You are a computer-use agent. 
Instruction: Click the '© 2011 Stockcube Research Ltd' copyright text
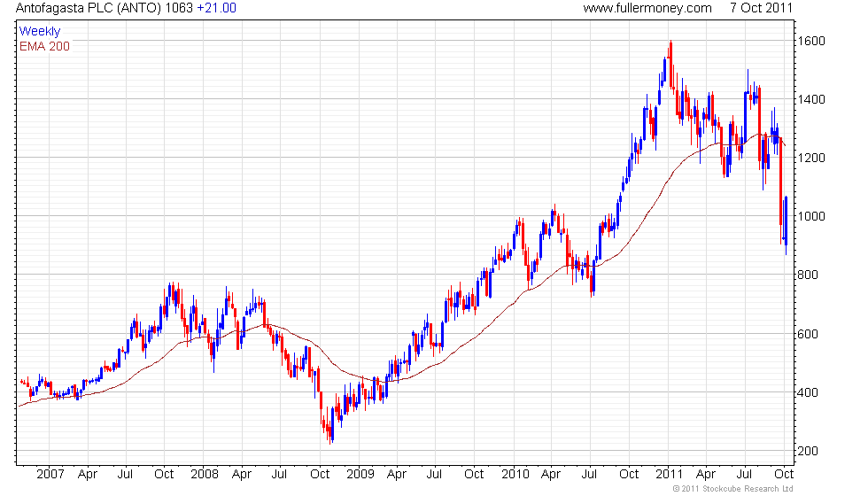pyautogui.click(x=733, y=489)
